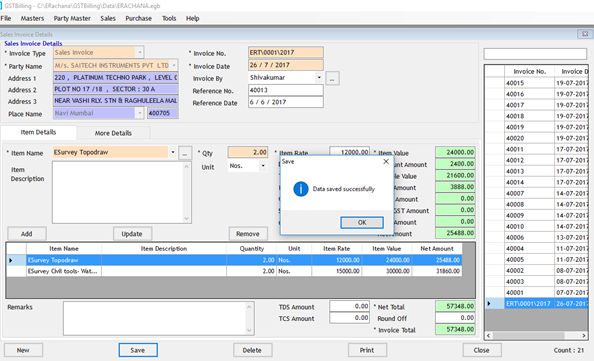
Task: Select the ESurvey Topodraw row in grid
Action: tap(234, 260)
